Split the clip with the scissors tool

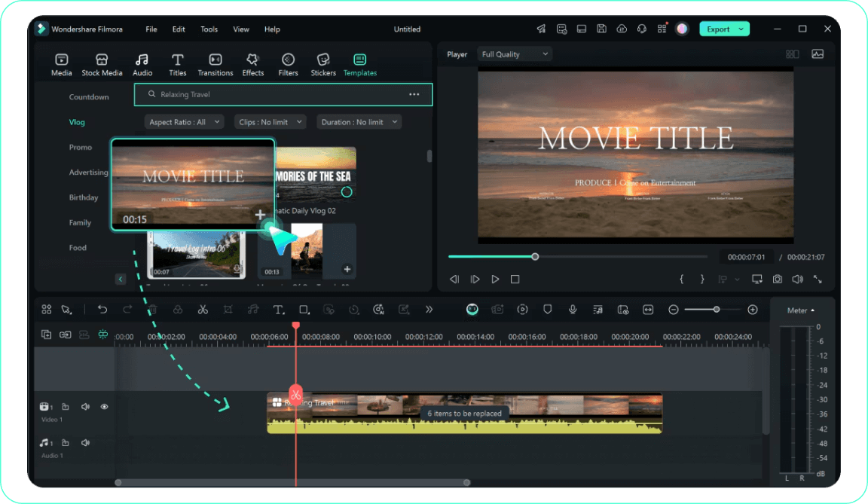[x=203, y=310]
